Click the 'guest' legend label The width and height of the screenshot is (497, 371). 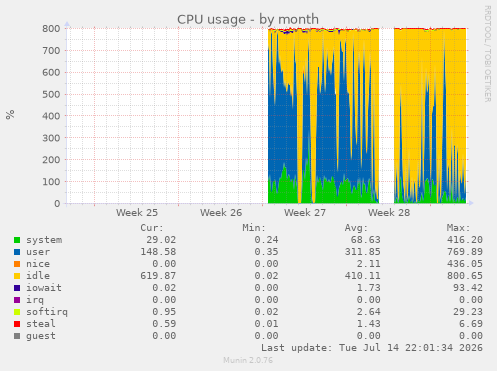[x=41, y=336]
